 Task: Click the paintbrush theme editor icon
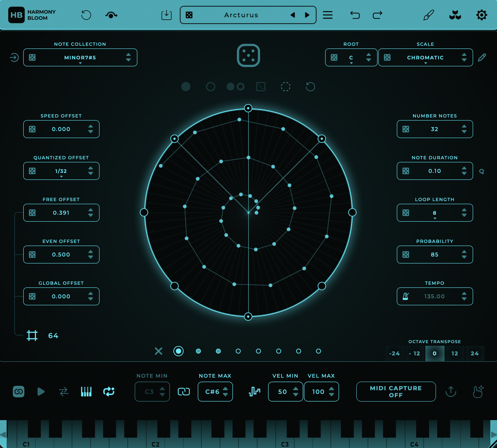428,15
